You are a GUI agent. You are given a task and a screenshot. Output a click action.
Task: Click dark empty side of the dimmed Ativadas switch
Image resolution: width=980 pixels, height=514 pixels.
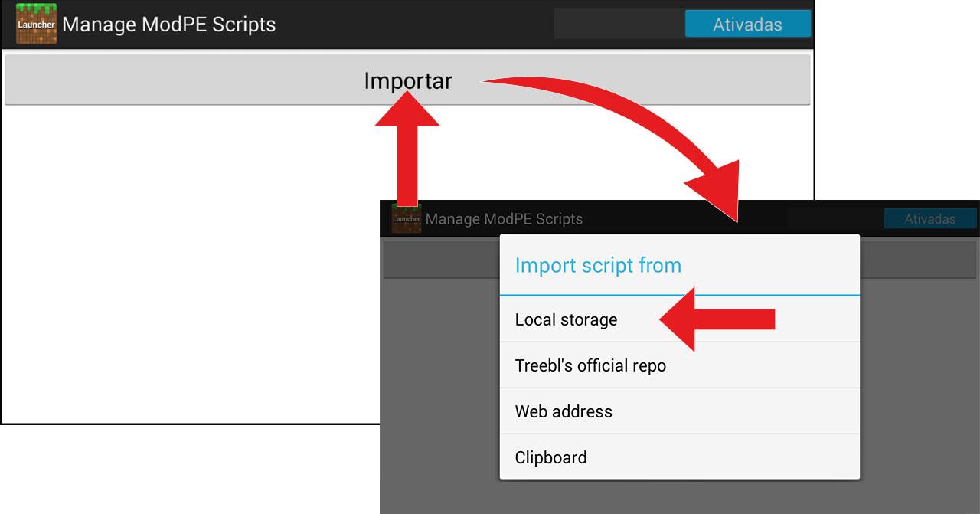pyautogui.click(x=835, y=219)
